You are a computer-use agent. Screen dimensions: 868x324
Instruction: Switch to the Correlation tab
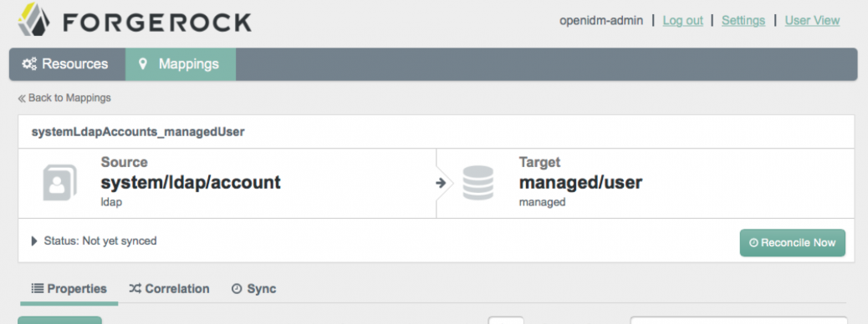click(x=170, y=289)
